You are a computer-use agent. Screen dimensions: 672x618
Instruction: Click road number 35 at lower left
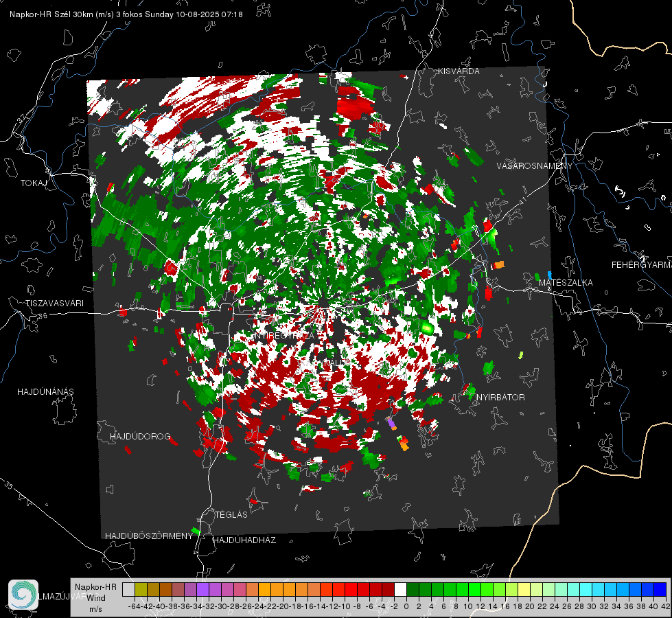[x=8, y=485]
